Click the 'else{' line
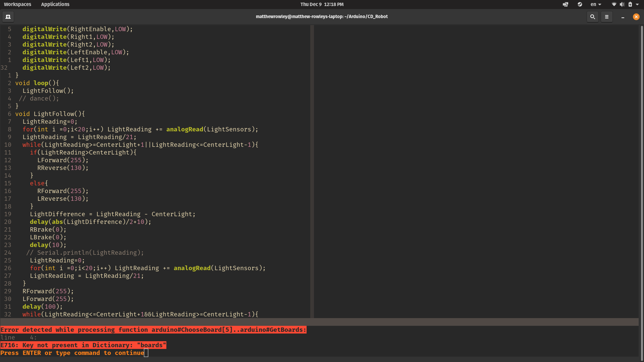Screen dimensions: 644x362 pyautogui.click(x=39, y=183)
